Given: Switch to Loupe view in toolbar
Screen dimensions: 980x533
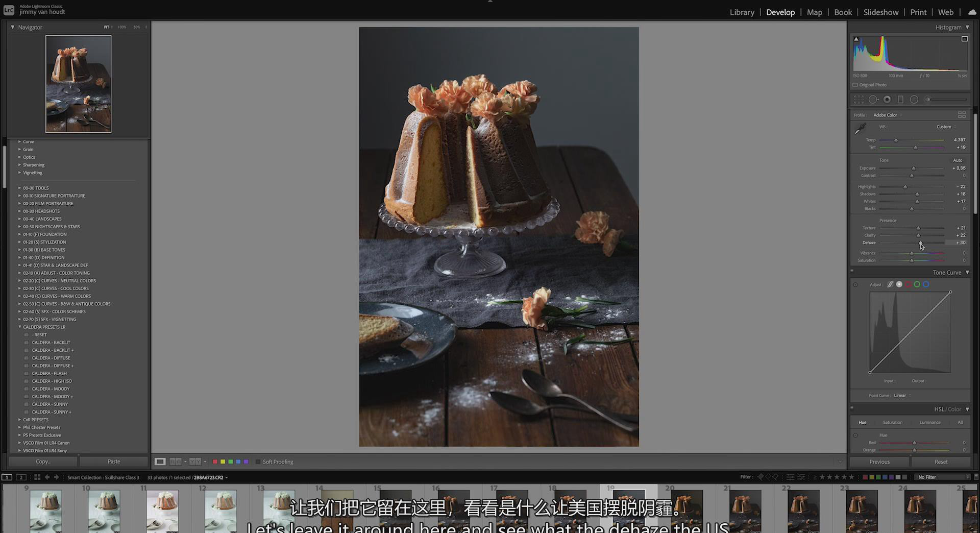Looking at the screenshot, I should (160, 462).
